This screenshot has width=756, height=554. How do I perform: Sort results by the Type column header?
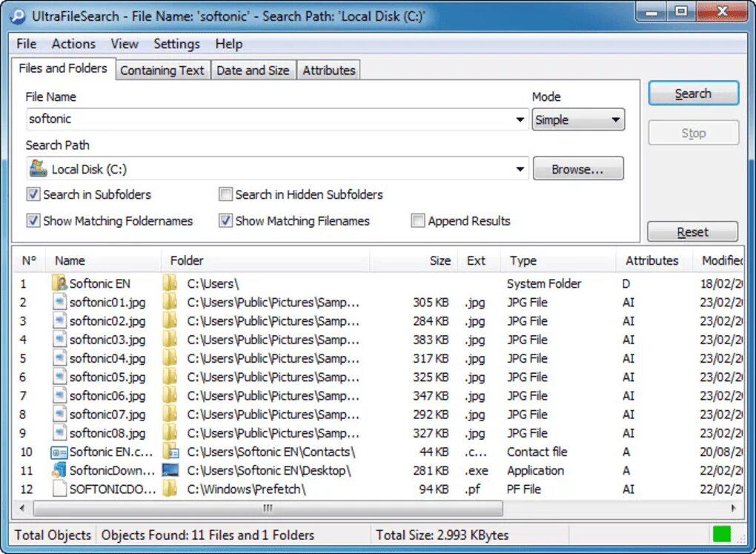[x=558, y=260]
